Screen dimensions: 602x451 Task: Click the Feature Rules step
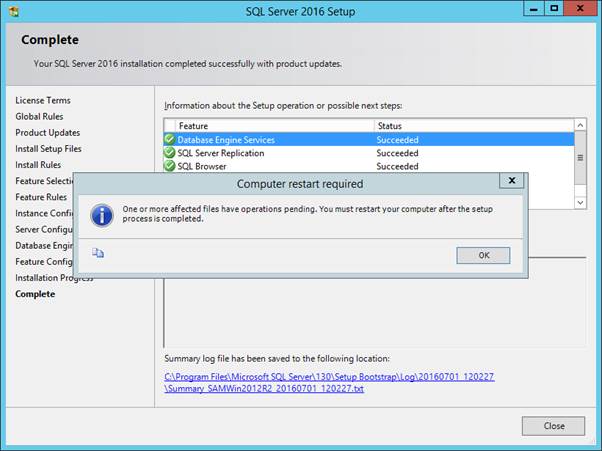[x=41, y=197]
